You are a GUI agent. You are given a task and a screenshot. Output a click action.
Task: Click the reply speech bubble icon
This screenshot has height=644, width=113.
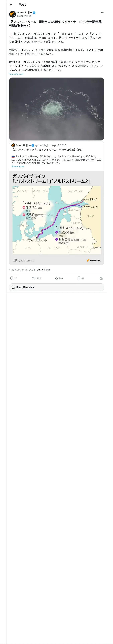12,278
